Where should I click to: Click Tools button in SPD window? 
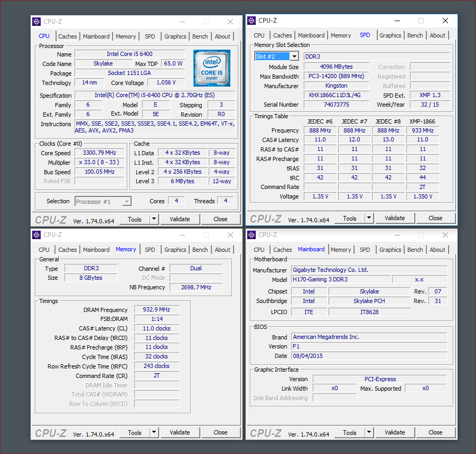[x=349, y=218]
